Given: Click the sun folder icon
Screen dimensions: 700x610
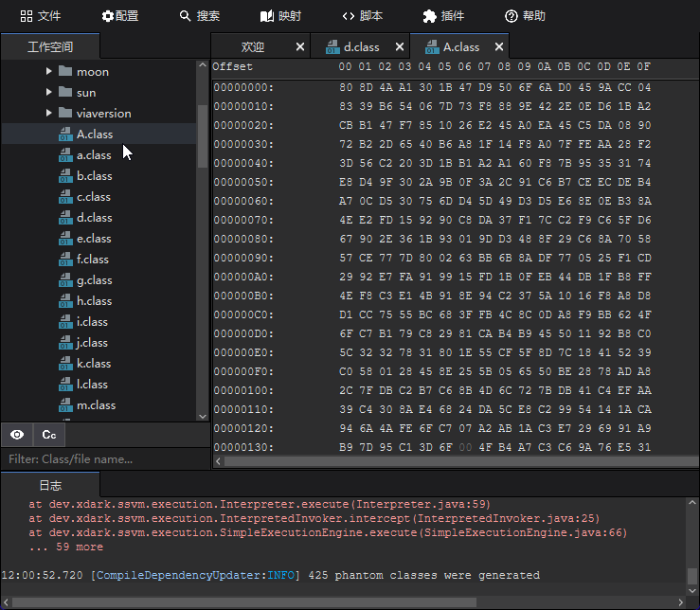Looking at the screenshot, I should (65, 92).
